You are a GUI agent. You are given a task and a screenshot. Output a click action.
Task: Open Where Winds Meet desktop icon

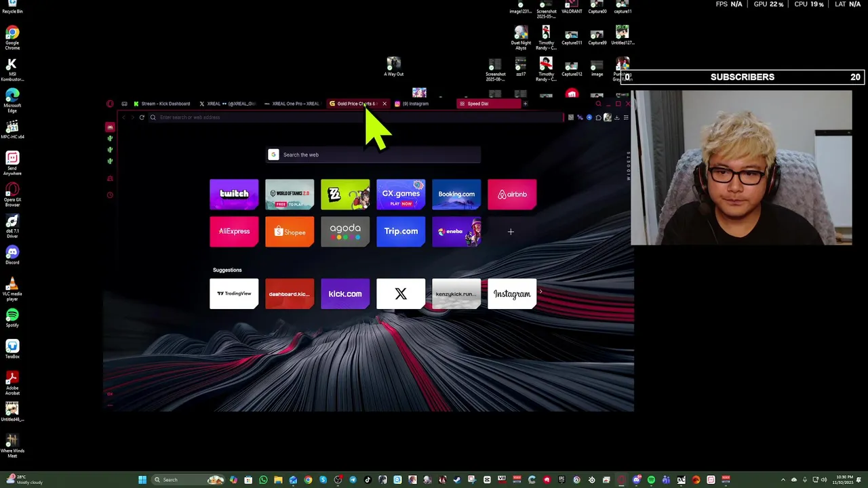click(x=12, y=446)
